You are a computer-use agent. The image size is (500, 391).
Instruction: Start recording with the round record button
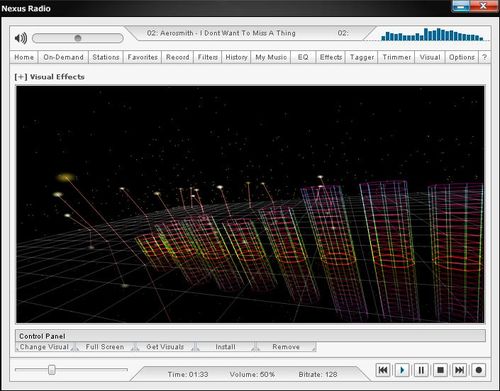coord(479,370)
